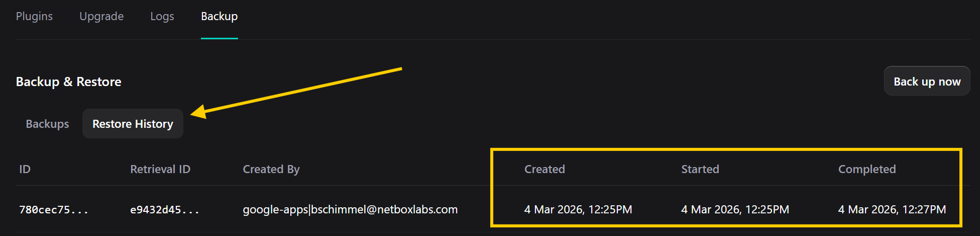Click the Started column header

coord(700,169)
